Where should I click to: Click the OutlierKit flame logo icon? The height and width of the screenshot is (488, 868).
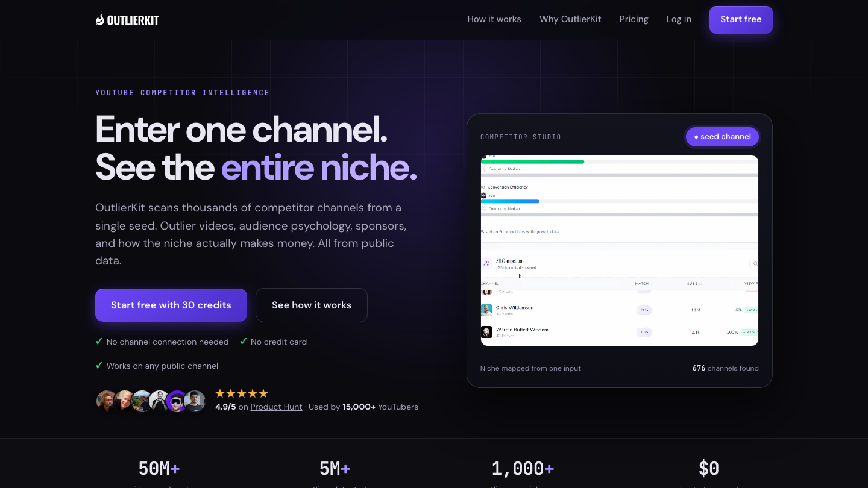tap(100, 20)
